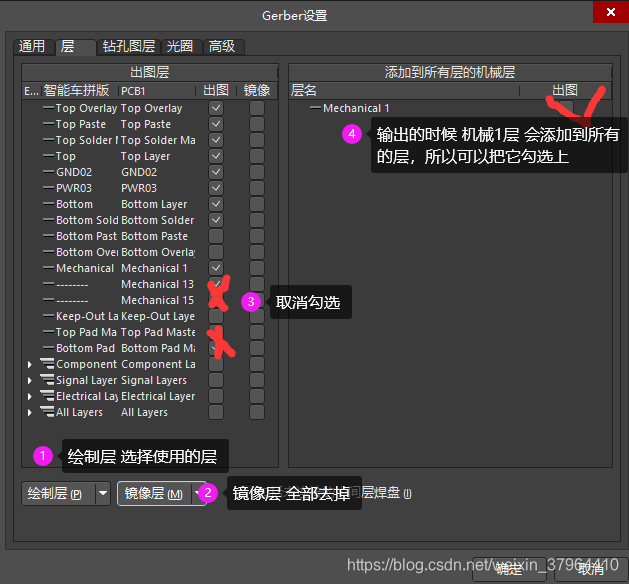The image size is (629, 584).
Task: Enable mirror for All Layers group
Action: [257, 412]
